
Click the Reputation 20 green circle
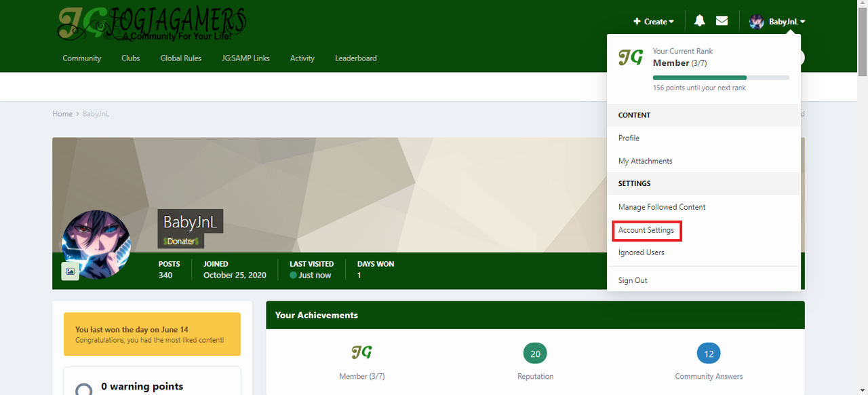pos(535,354)
